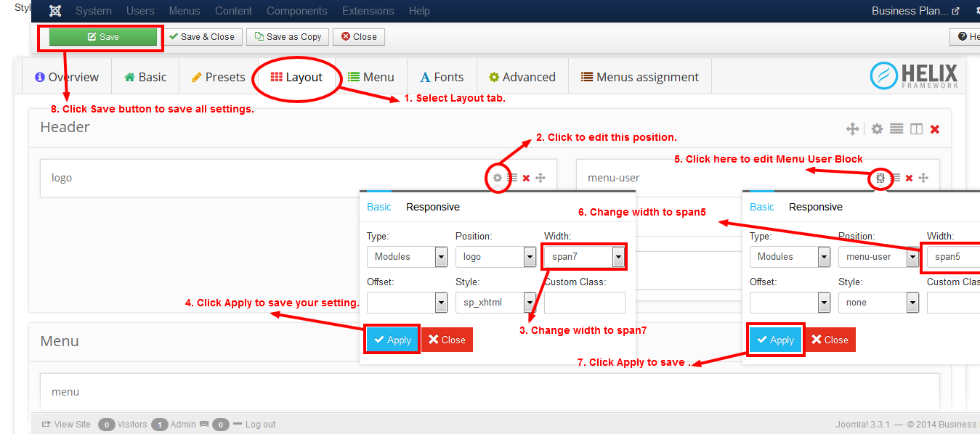Open Header row settings gear
This screenshot has width=980, height=434.
[x=877, y=129]
